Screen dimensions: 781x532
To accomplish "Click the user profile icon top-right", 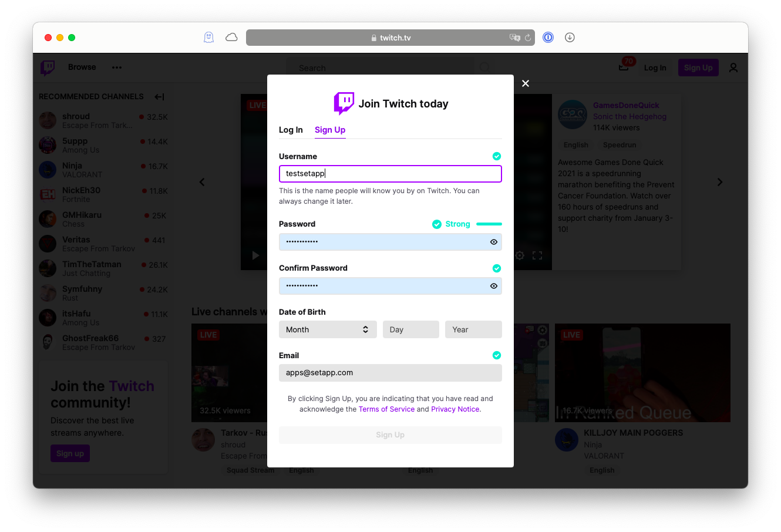I will [733, 68].
